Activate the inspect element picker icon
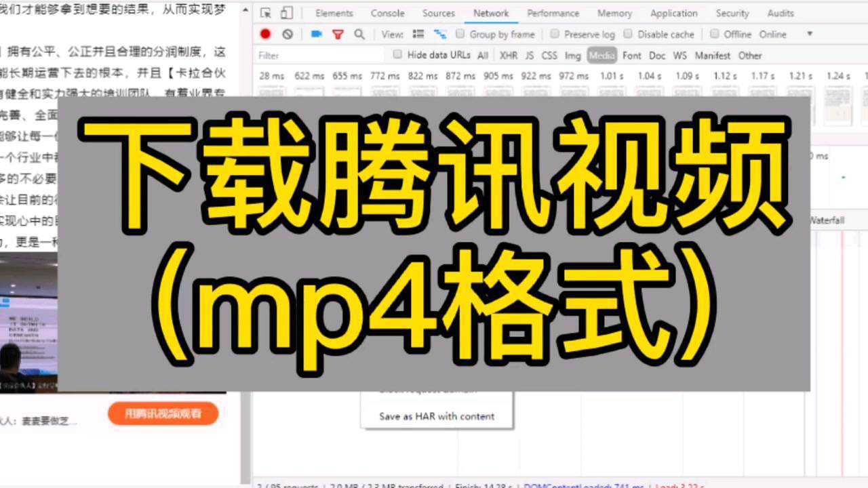868x488 pixels. pyautogui.click(x=266, y=13)
